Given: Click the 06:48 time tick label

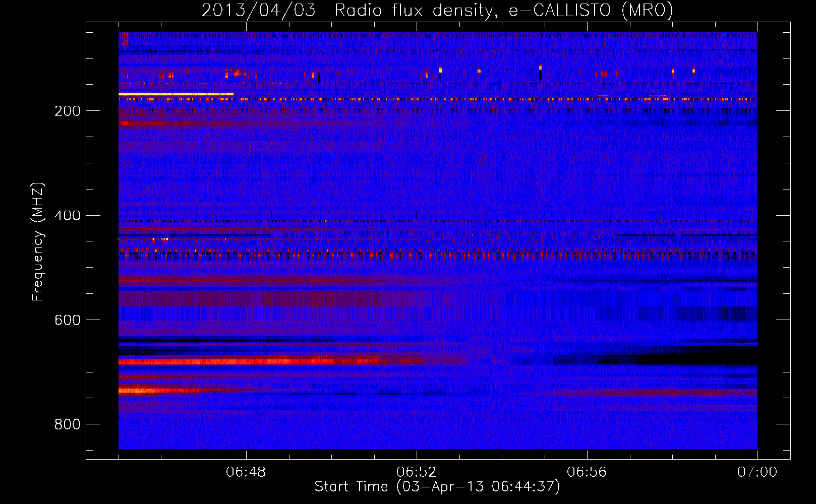Looking at the screenshot, I should tap(246, 472).
